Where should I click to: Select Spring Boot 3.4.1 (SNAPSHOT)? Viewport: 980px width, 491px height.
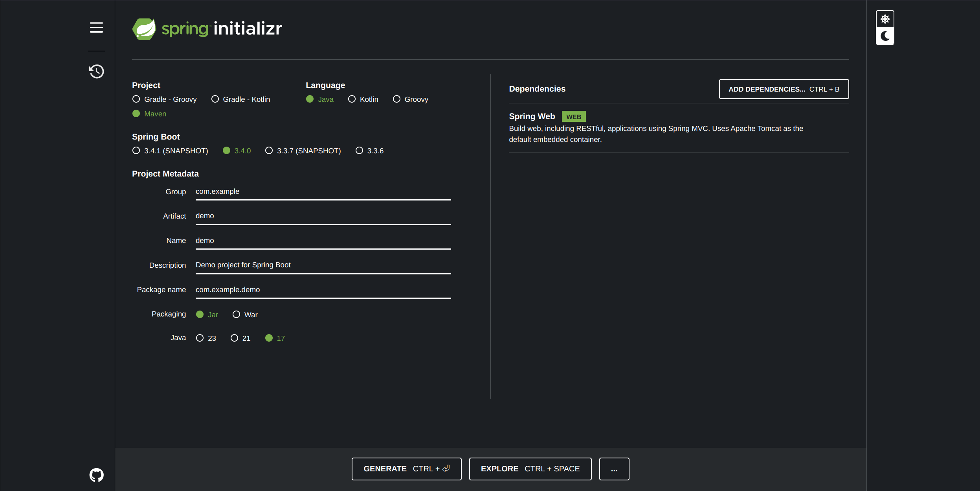tap(136, 151)
